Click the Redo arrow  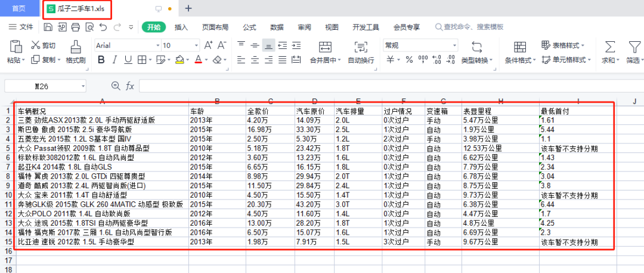coord(117,27)
